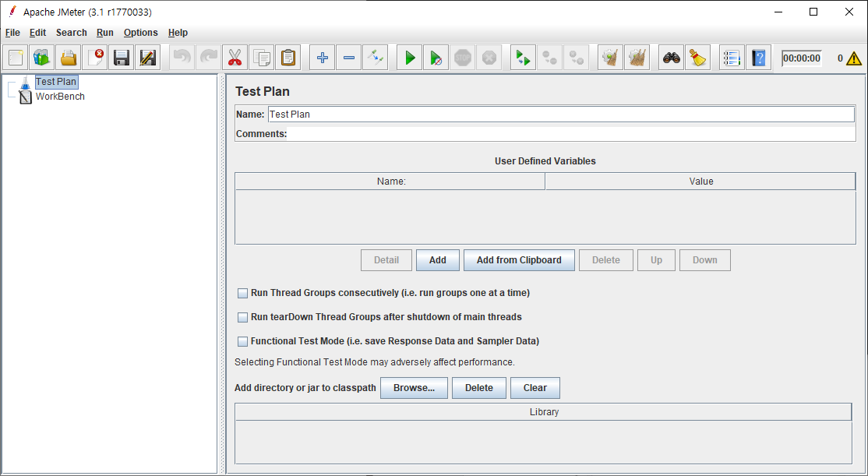
Task: Click the Reset Search broom icon
Action: pyautogui.click(x=698, y=58)
